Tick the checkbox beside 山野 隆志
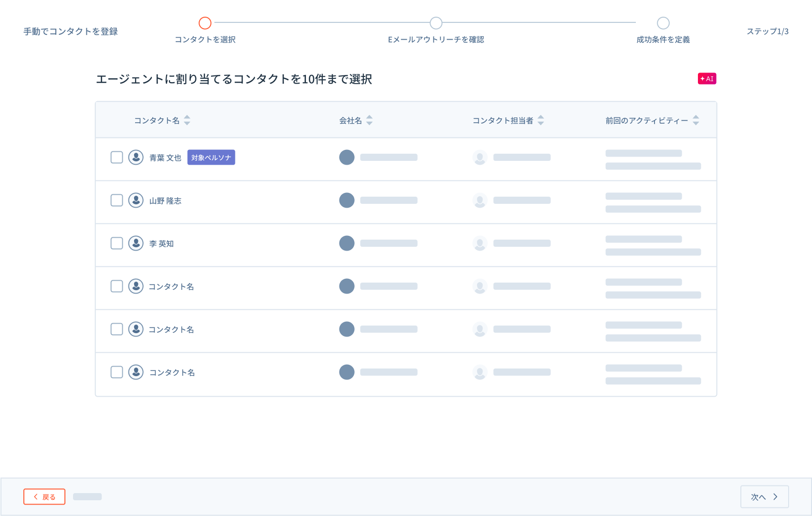Screen dimensions: 812x516 pos(116,200)
